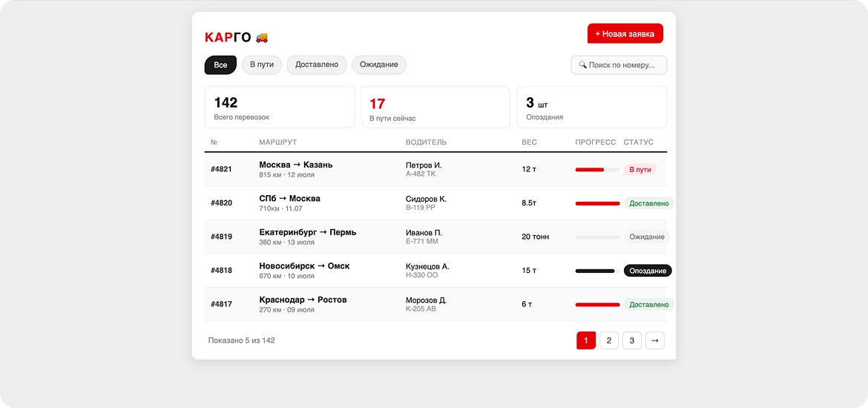
Task: Filter by Доставлено shipments
Action: pyautogui.click(x=317, y=65)
